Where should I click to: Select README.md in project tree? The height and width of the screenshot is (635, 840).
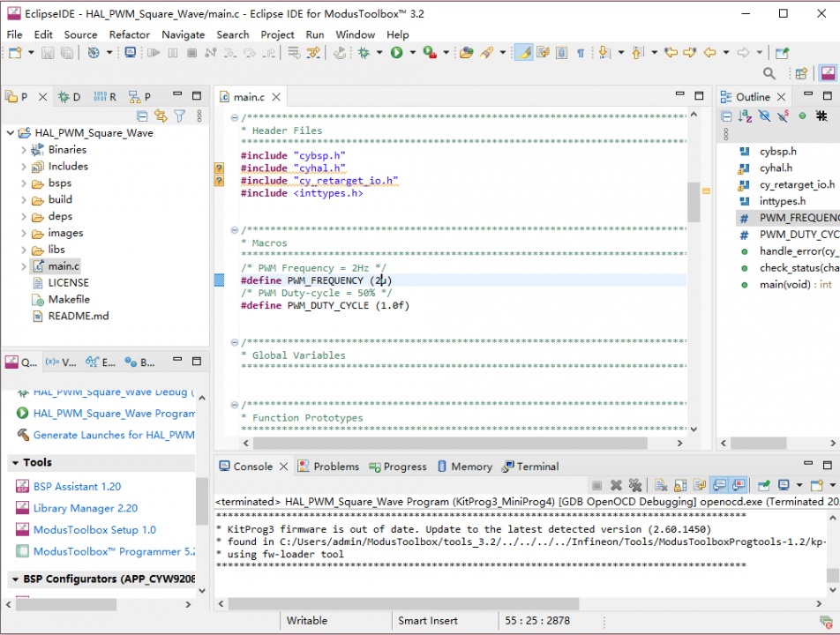coord(79,317)
